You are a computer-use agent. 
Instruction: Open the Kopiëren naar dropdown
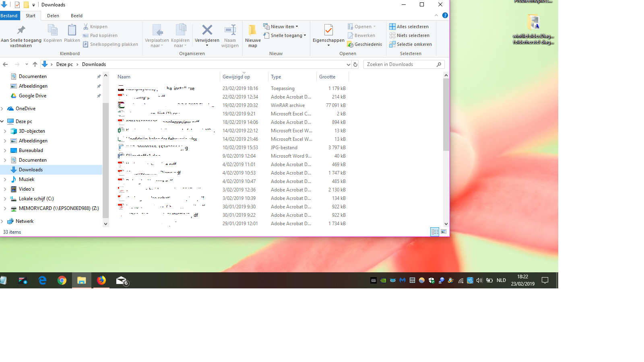180,36
